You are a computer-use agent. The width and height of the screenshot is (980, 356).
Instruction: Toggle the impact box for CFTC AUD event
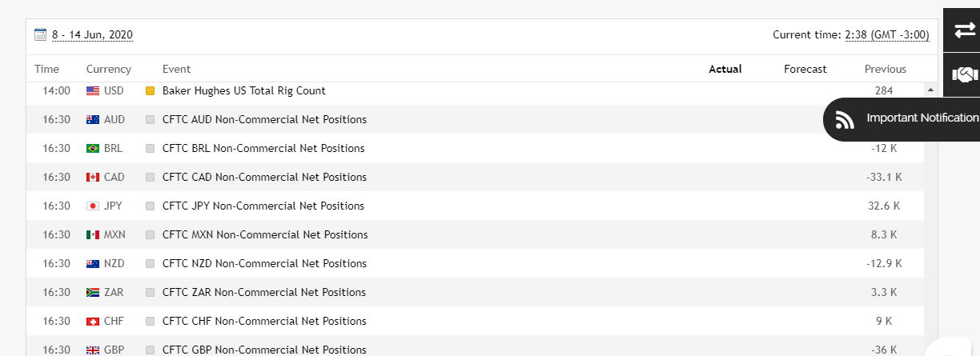point(150,120)
